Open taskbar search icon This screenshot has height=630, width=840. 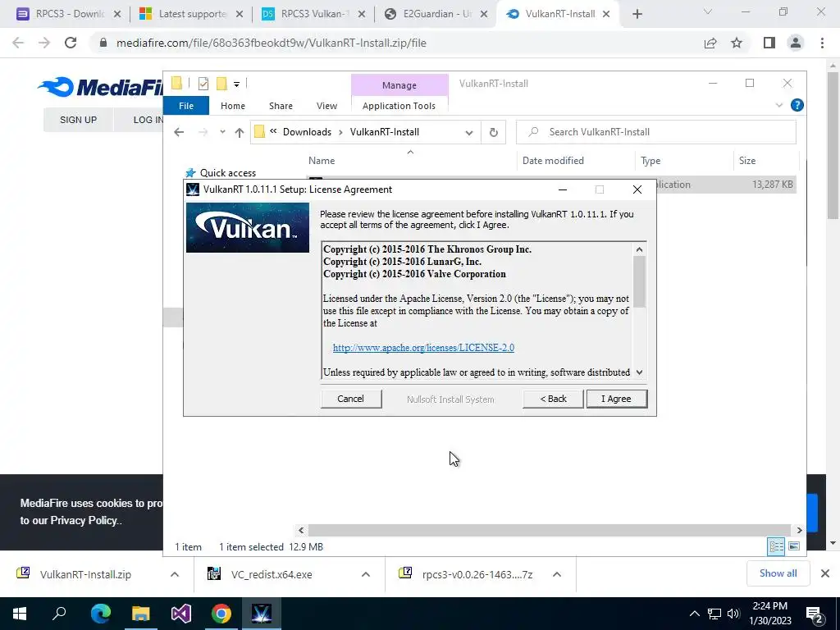59,614
